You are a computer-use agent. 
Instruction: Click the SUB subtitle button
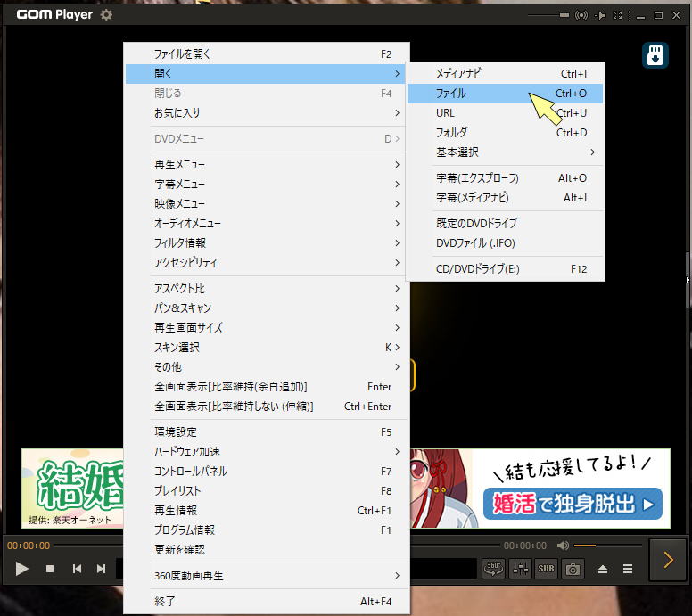[x=546, y=568]
